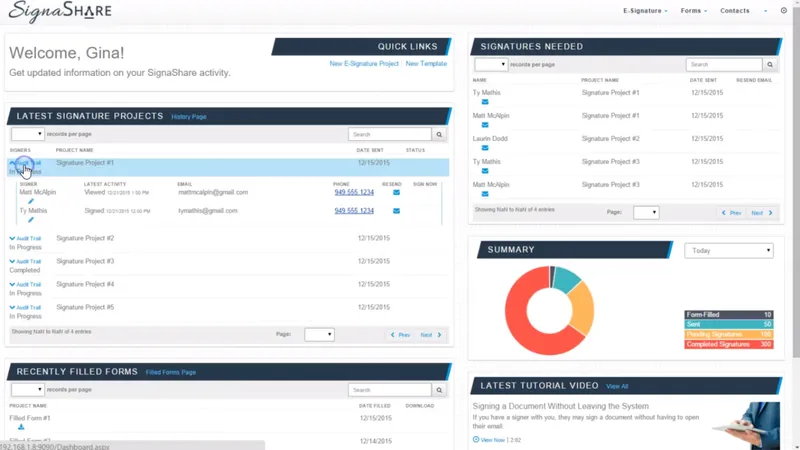Click search magnifier in Signatures Needed panel
800x450 pixels.
coord(770,64)
